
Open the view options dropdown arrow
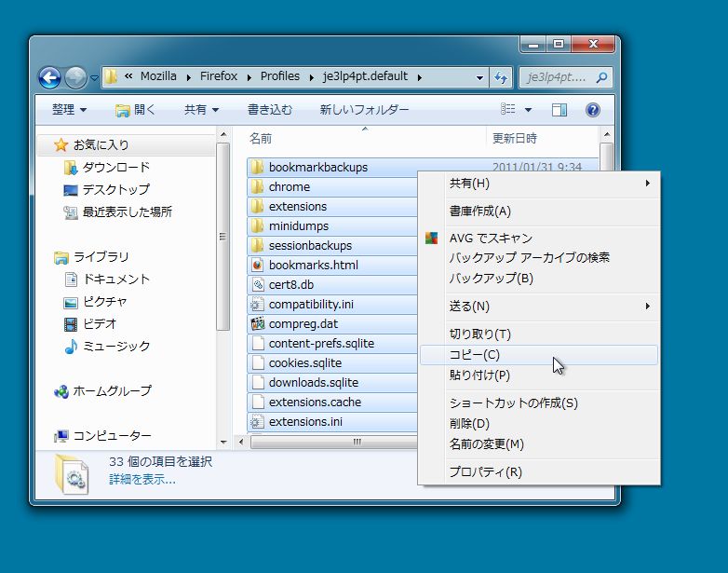pyautogui.click(x=528, y=110)
